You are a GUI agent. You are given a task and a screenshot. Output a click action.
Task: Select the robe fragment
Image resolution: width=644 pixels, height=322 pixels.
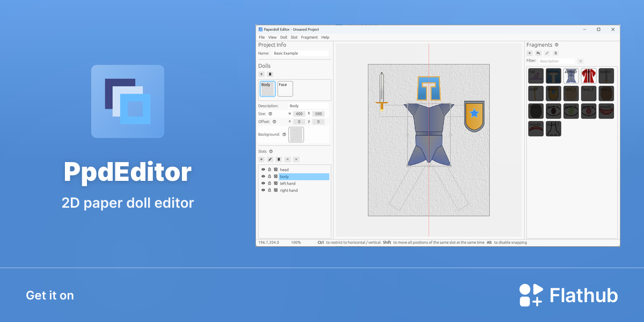coord(589,76)
